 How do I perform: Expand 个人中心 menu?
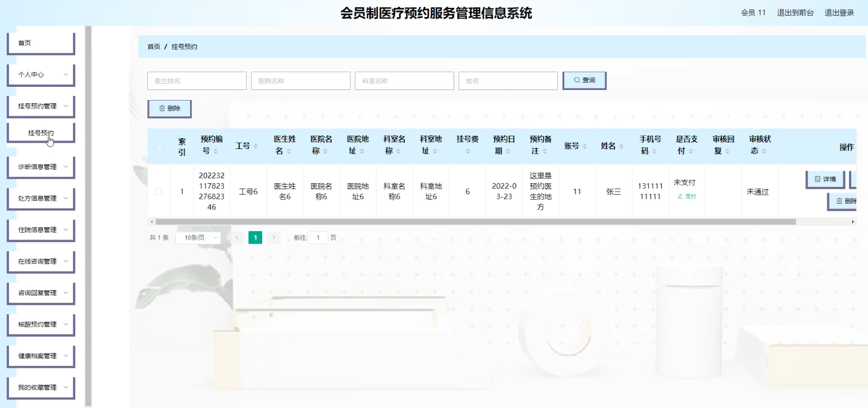pos(41,75)
